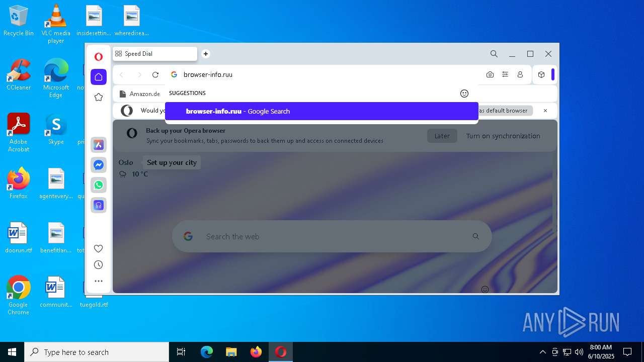Click Set up your city button

click(172, 162)
